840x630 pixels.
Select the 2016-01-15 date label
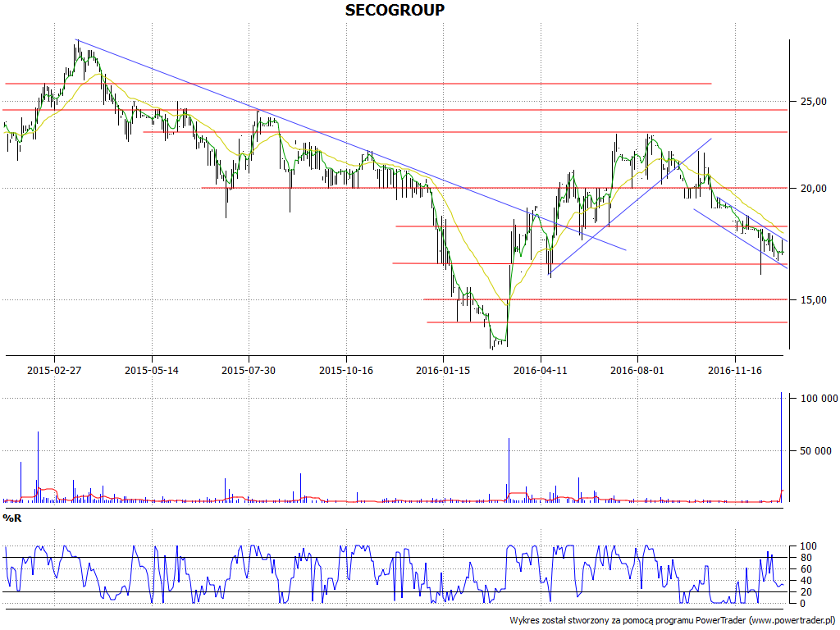[x=443, y=370]
